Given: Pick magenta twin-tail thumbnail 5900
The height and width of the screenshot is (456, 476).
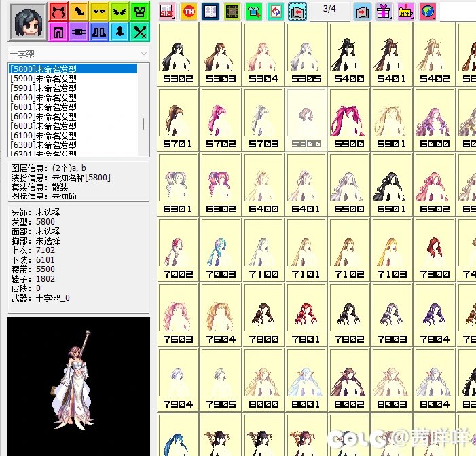Looking at the screenshot, I should tap(349, 119).
